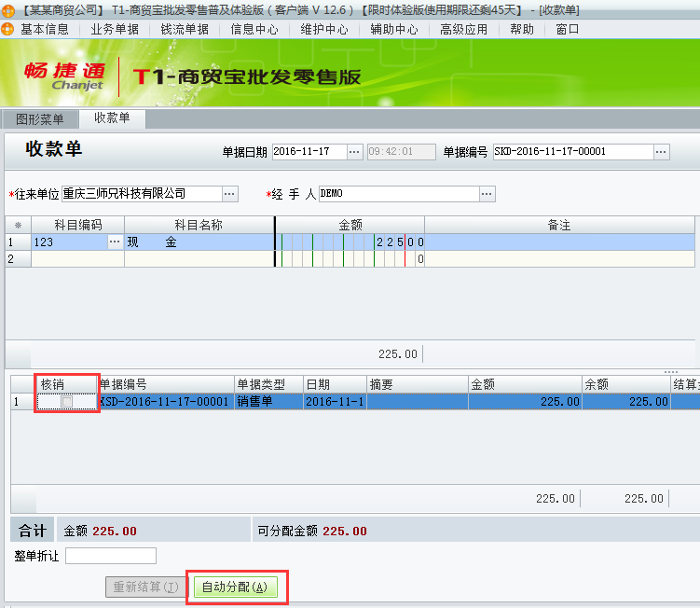This screenshot has height=608, width=700.
Task: Click the 经手人 DEMO field
Action: point(399,194)
